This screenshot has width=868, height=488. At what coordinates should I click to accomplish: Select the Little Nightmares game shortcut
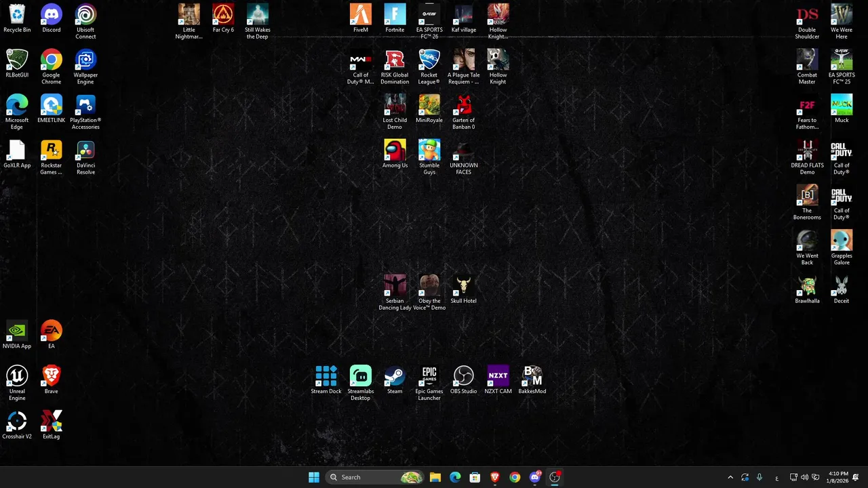[189, 22]
